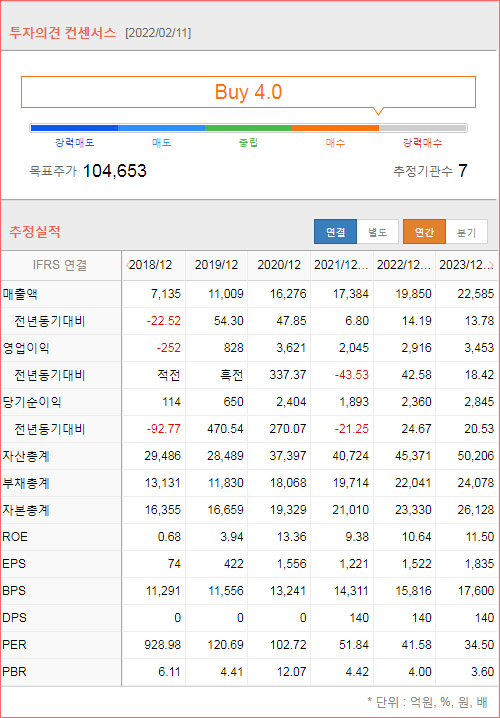This screenshot has width=500, height=718.
Task: Click the orange 매수 bar segment
Action: pos(336,128)
